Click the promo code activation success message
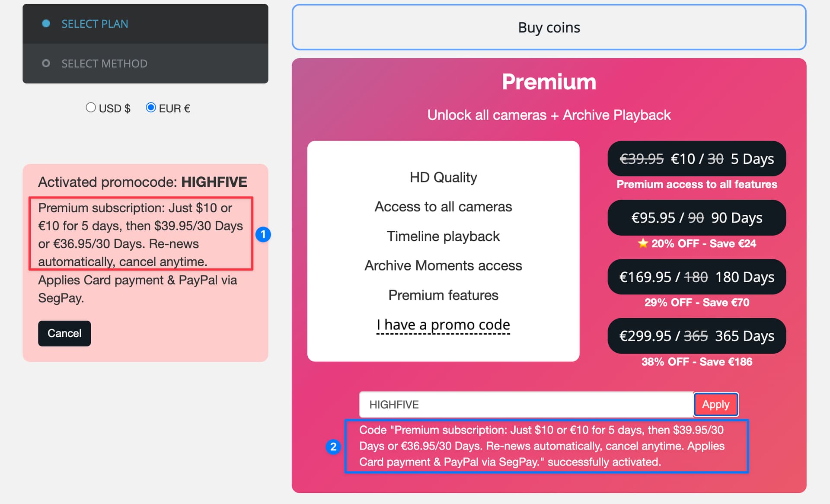The image size is (830, 504). (547, 446)
